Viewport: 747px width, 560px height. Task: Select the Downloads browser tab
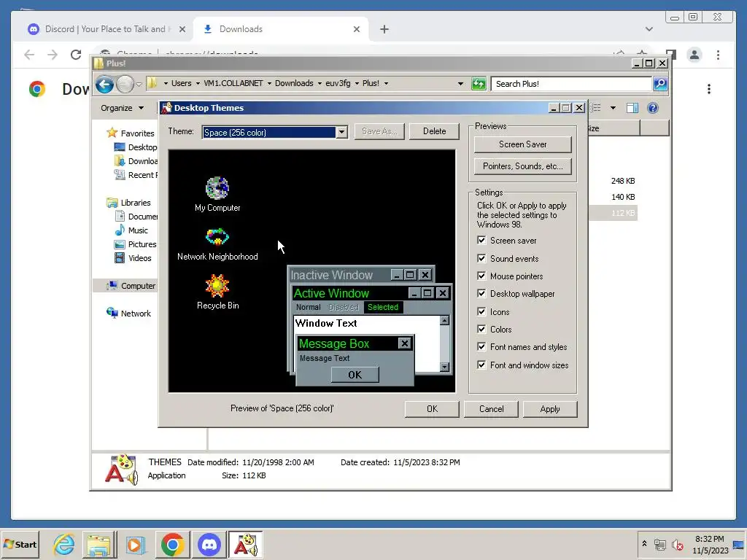[x=281, y=29]
